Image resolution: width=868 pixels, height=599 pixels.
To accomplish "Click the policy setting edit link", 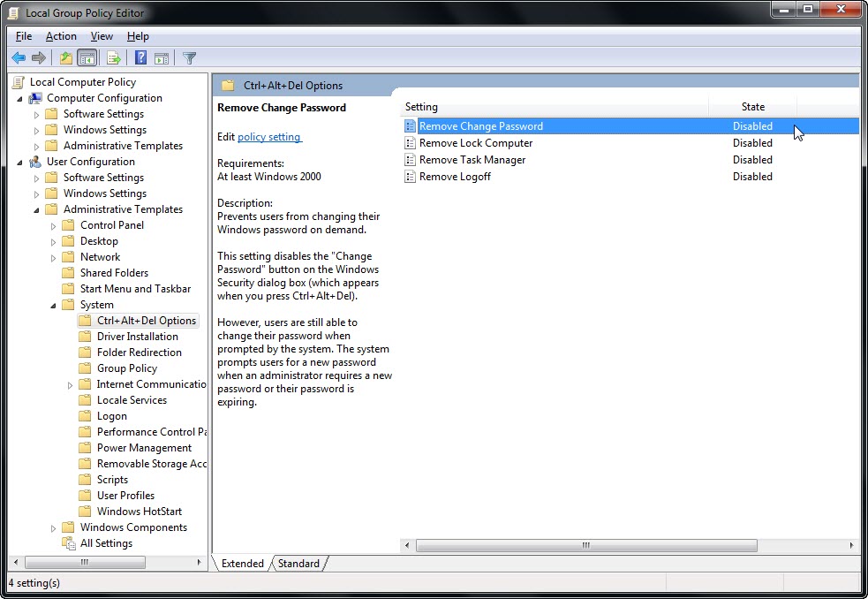I will [x=269, y=137].
